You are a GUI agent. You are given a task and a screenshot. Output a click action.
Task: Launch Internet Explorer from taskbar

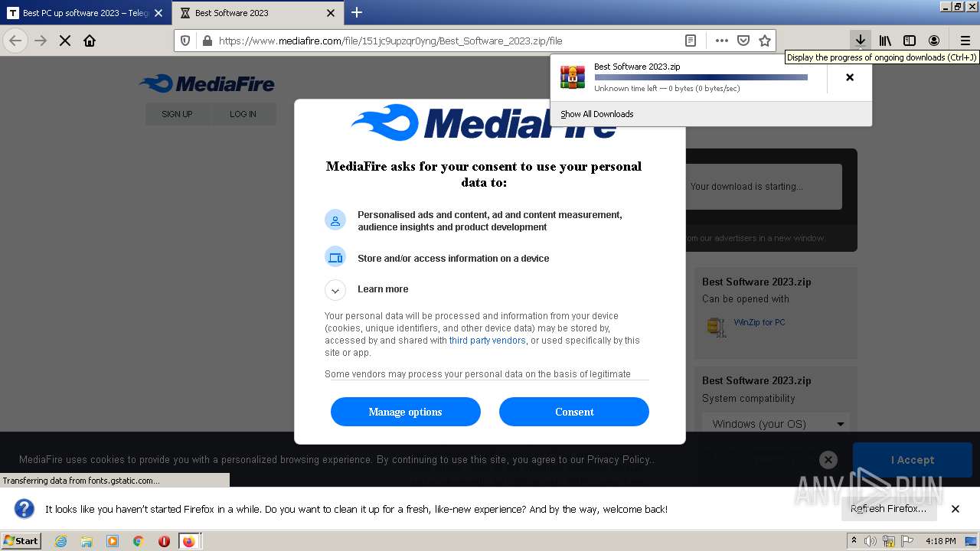[x=60, y=541]
